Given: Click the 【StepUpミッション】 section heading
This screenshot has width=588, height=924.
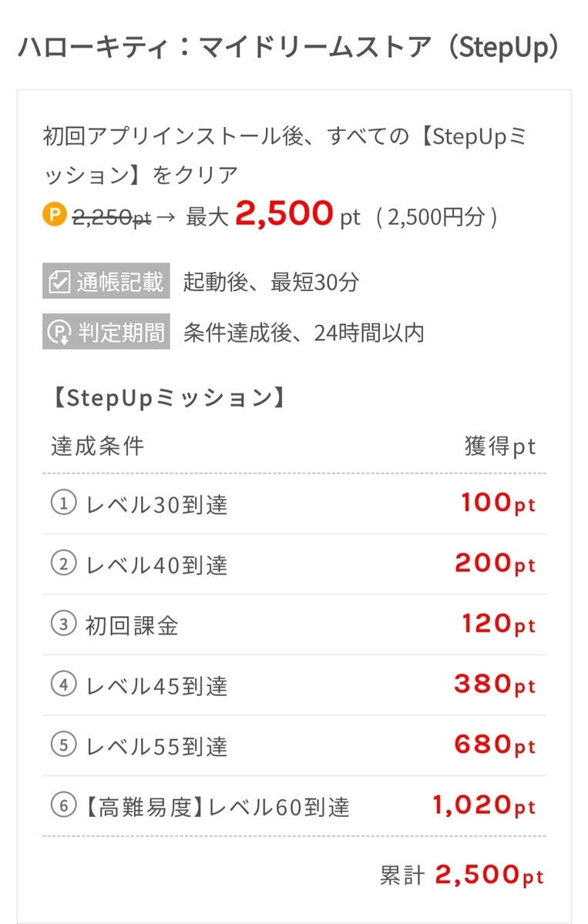Looking at the screenshot, I should click(x=170, y=398).
